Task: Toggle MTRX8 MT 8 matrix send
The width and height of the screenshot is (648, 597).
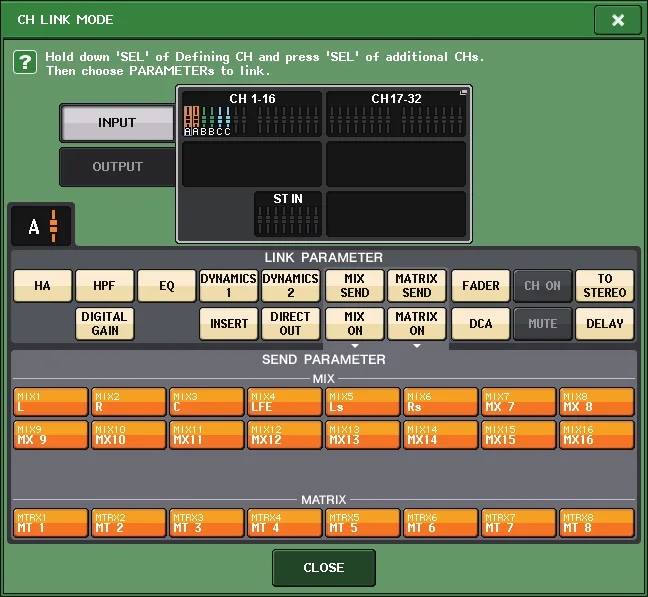Action: pyautogui.click(x=597, y=523)
